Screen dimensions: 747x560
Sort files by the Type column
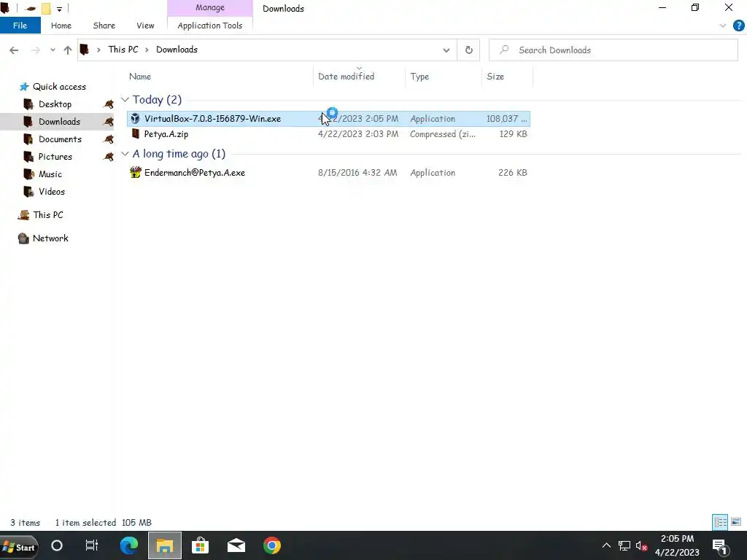419,76
